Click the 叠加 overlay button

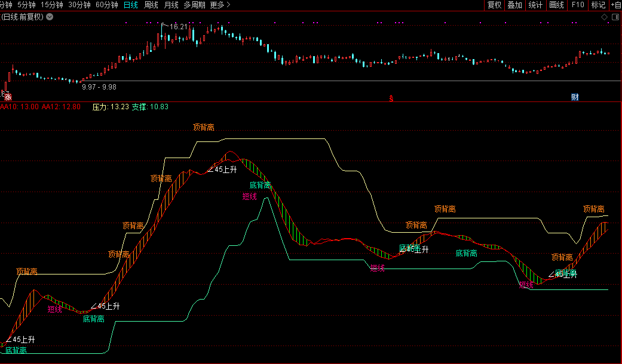pyautogui.click(x=514, y=5)
